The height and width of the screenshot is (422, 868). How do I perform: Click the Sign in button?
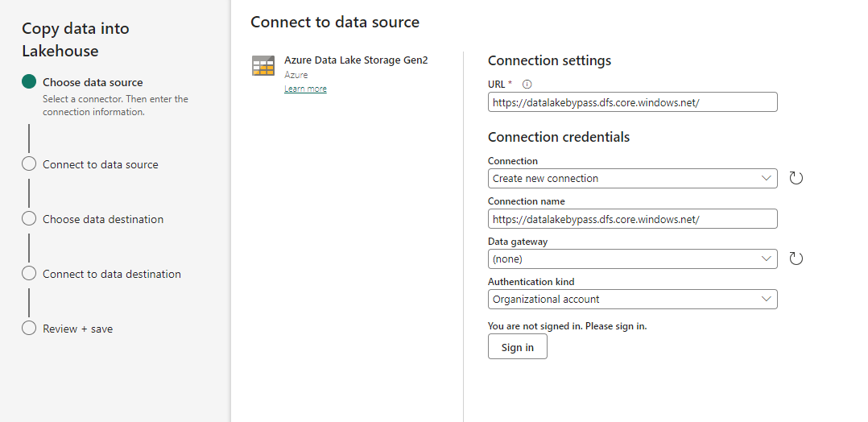[517, 347]
